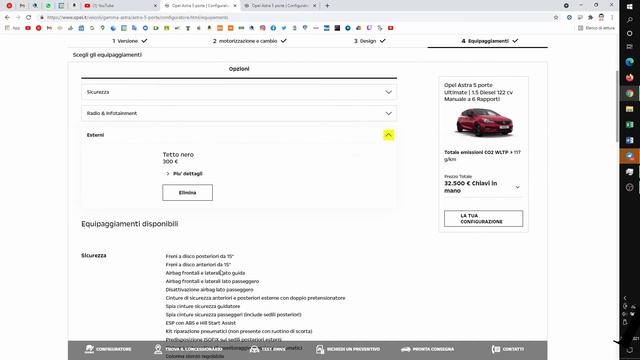Open Configuratore in bottom bar
The width and height of the screenshot is (640, 360).
coord(108,349)
